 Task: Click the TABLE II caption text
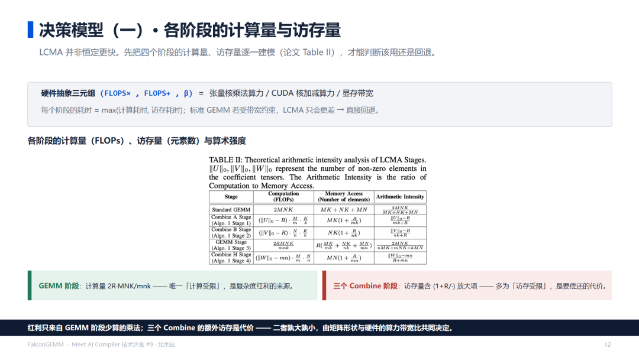click(x=318, y=173)
